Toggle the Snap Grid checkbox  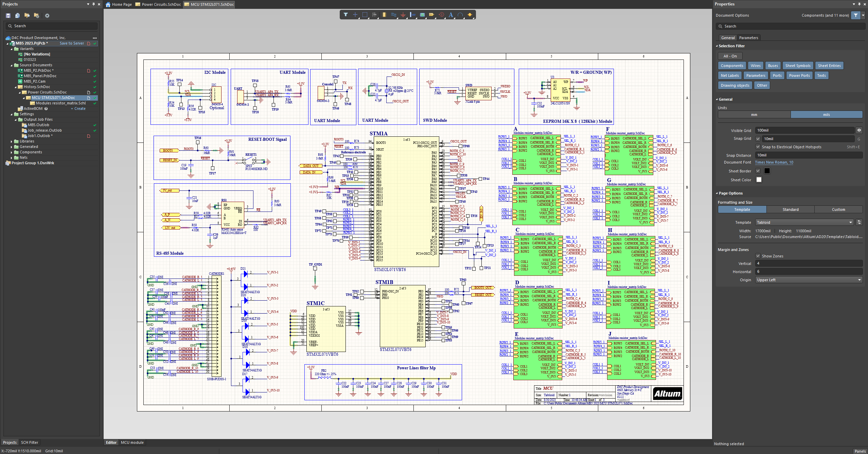(758, 139)
